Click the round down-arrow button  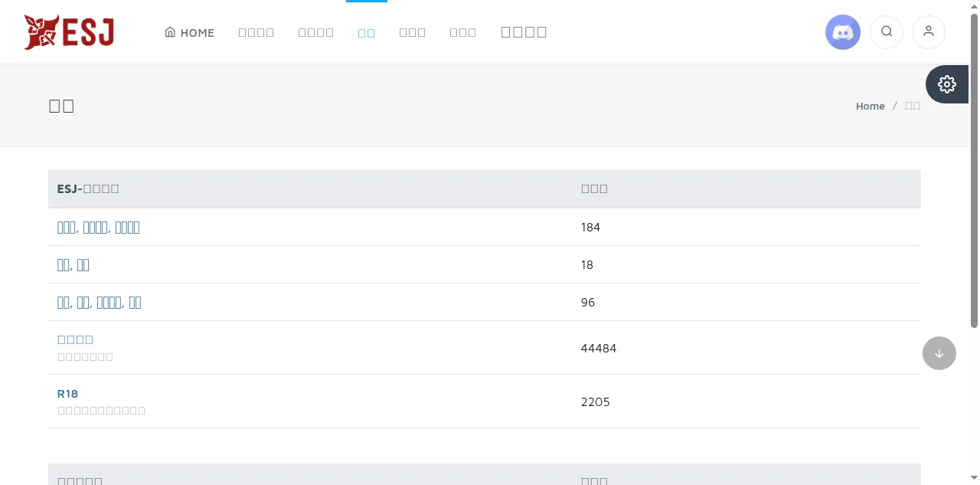[x=939, y=353]
